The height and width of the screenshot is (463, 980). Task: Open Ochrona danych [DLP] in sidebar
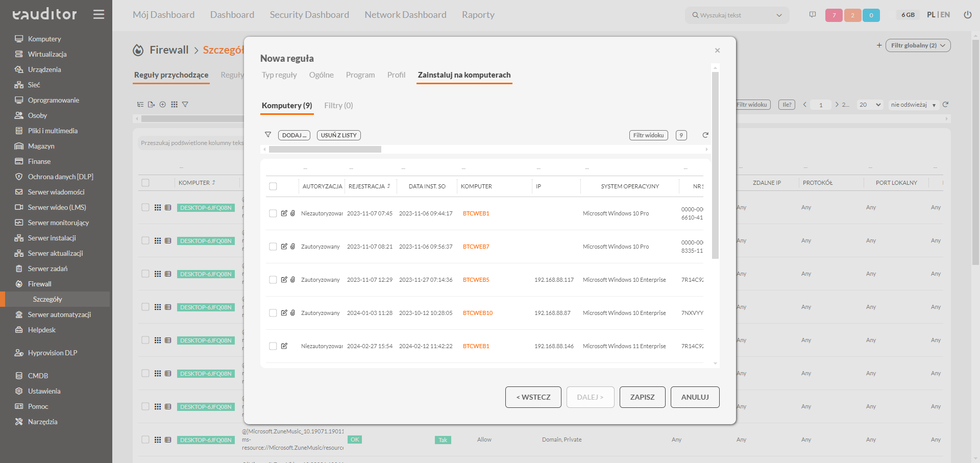click(60, 177)
